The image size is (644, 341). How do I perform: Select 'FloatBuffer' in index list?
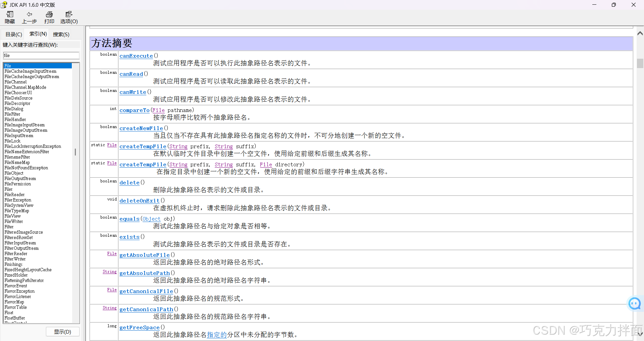point(14,318)
